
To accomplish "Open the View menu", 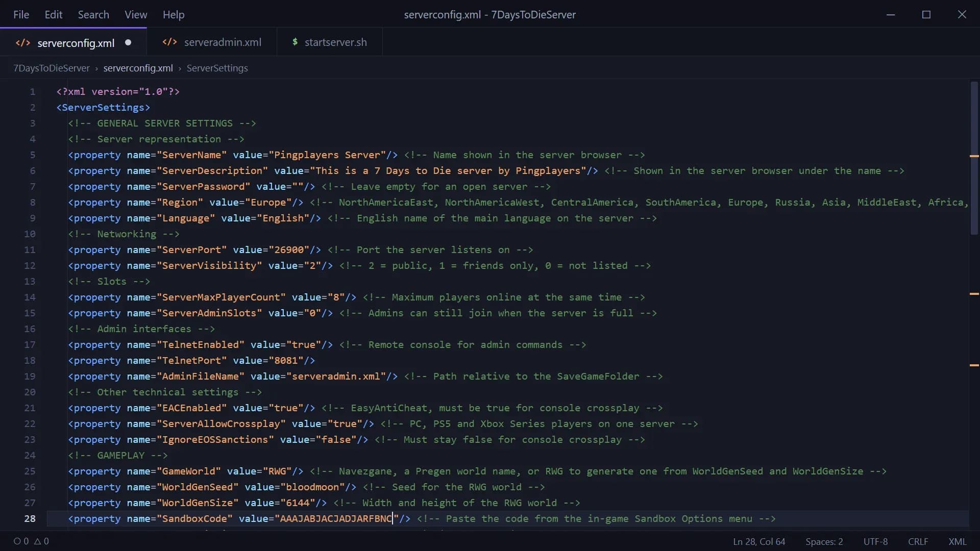I will [136, 14].
